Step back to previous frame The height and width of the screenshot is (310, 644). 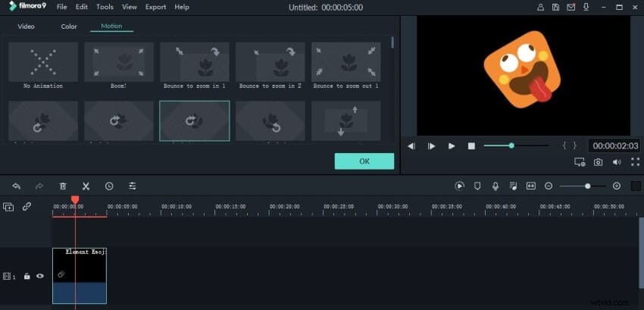tap(411, 146)
